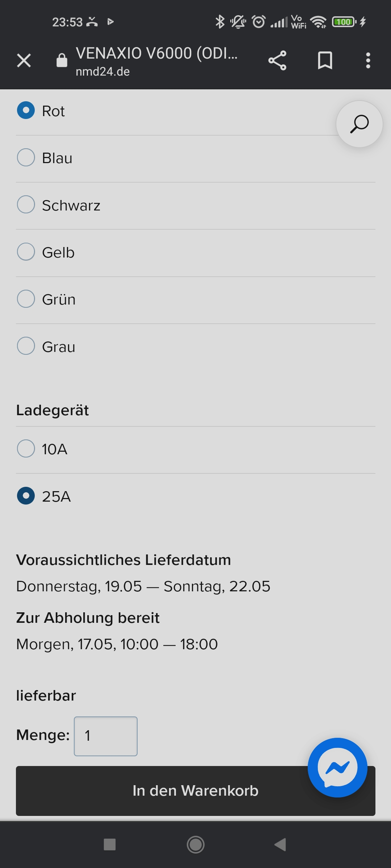
Task: Pick the Gelb color radio button
Action: click(26, 252)
